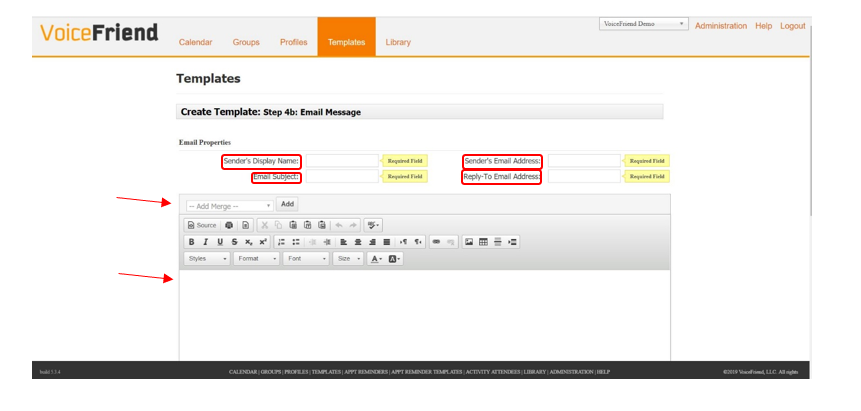Screen dimensions: 861x411
Task: Open the Size dropdown
Action: coord(348,259)
